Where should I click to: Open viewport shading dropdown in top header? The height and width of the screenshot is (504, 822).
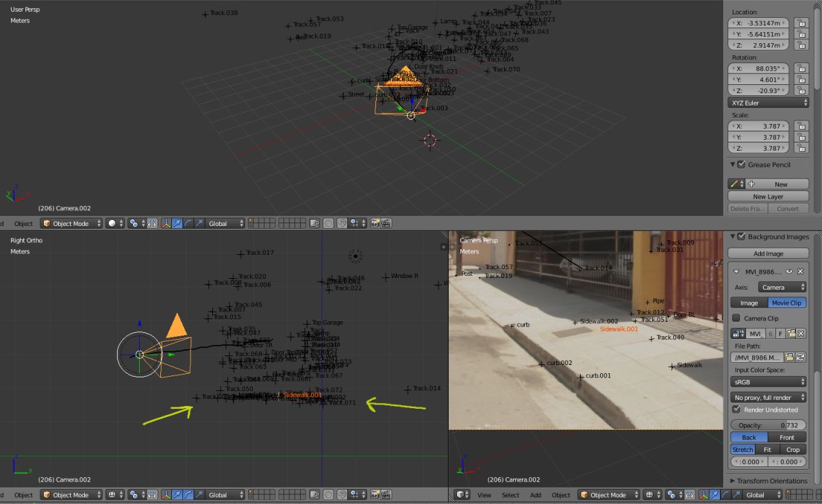click(114, 223)
